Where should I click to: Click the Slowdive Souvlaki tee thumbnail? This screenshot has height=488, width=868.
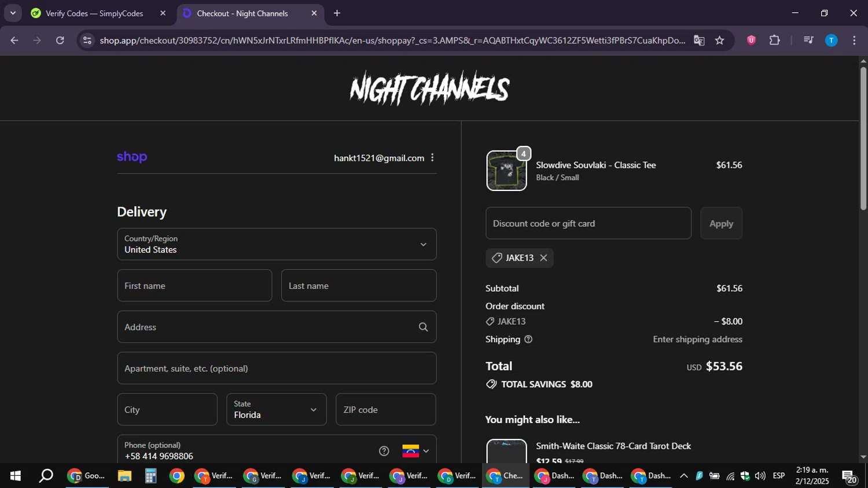[x=506, y=171]
